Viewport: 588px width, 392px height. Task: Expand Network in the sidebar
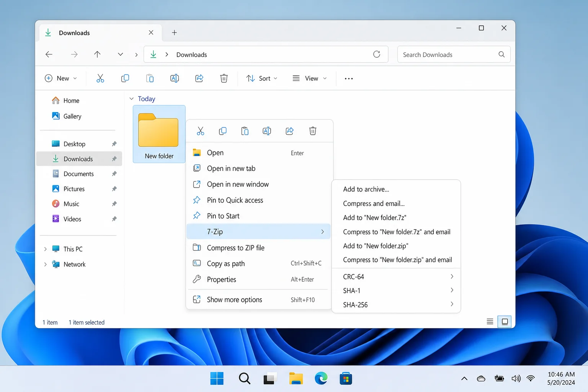45,265
